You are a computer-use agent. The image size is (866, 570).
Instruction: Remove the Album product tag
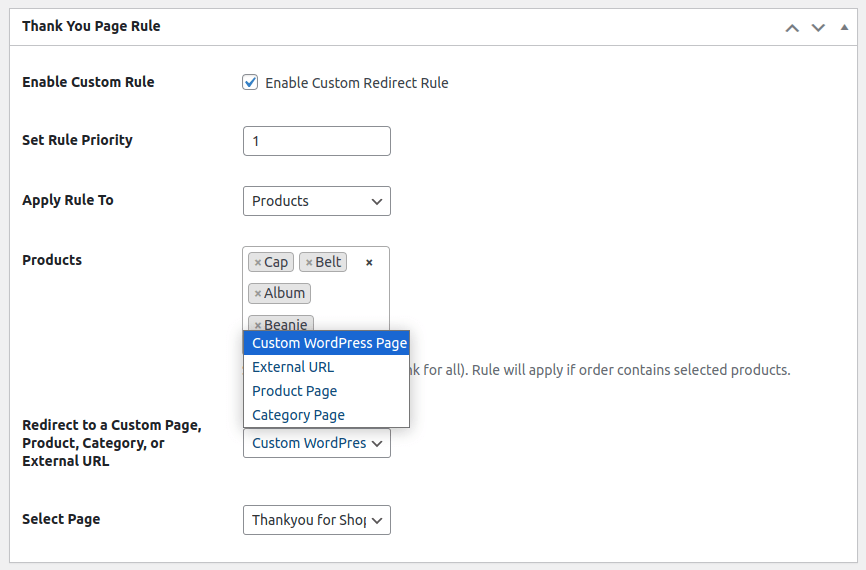point(258,293)
